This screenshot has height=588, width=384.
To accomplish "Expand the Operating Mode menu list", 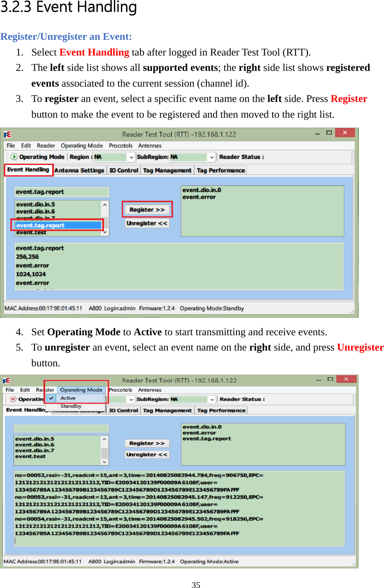I will (x=82, y=390).
